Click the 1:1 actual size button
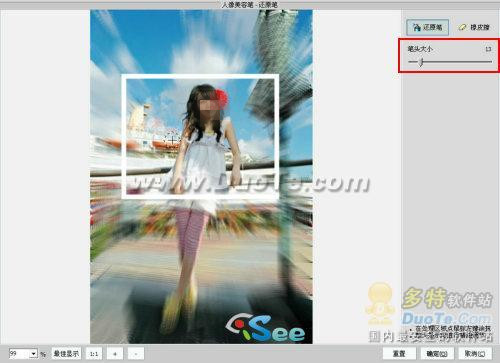 coord(94,354)
